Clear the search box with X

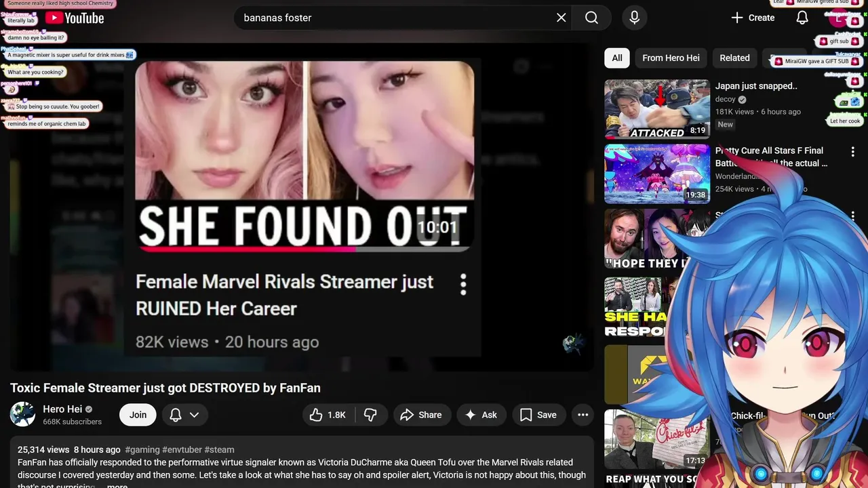pyautogui.click(x=561, y=18)
